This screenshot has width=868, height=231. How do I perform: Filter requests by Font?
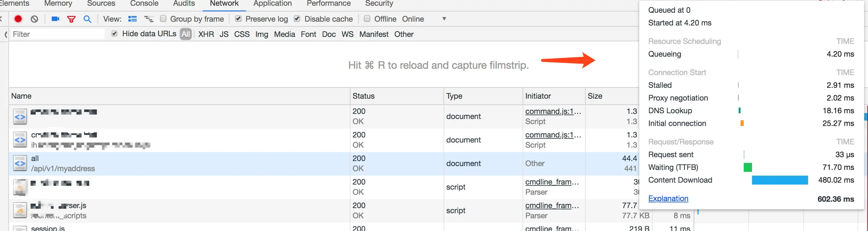(308, 34)
